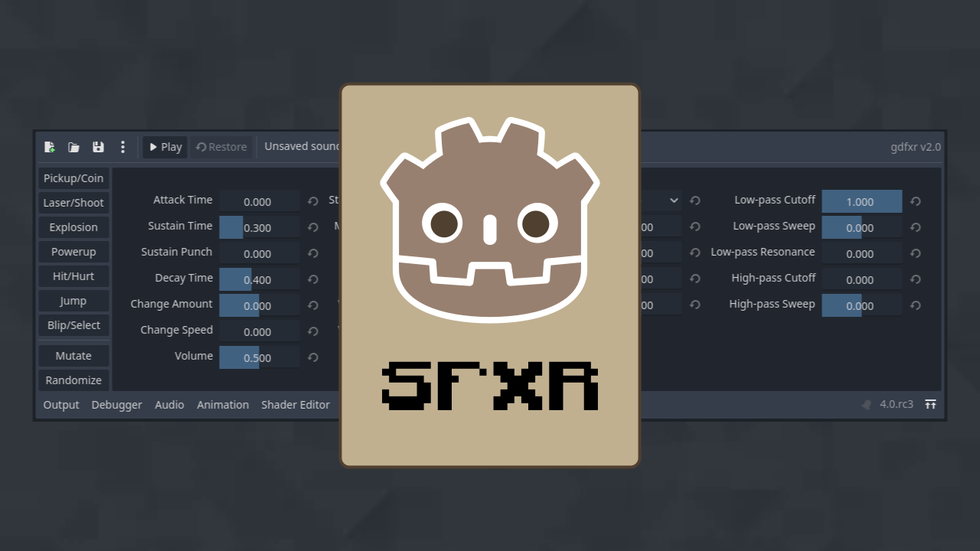Viewport: 980px width, 551px height.
Task: Save sound using the floppy disk icon
Action: point(98,147)
